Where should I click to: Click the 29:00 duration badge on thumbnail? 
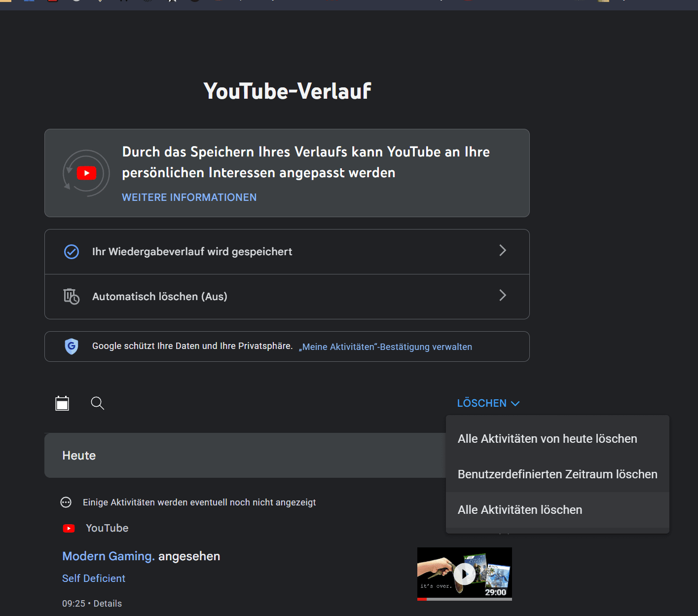point(495,592)
